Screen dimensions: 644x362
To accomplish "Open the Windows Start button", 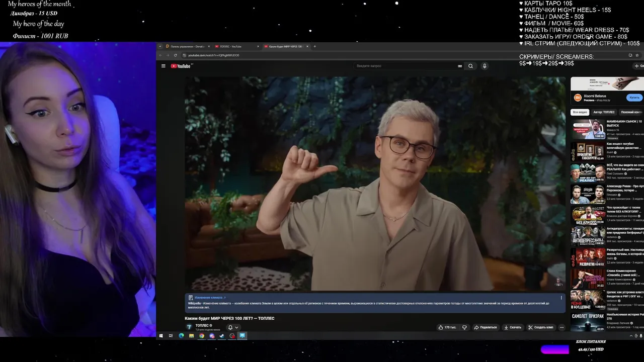I will tap(161, 336).
